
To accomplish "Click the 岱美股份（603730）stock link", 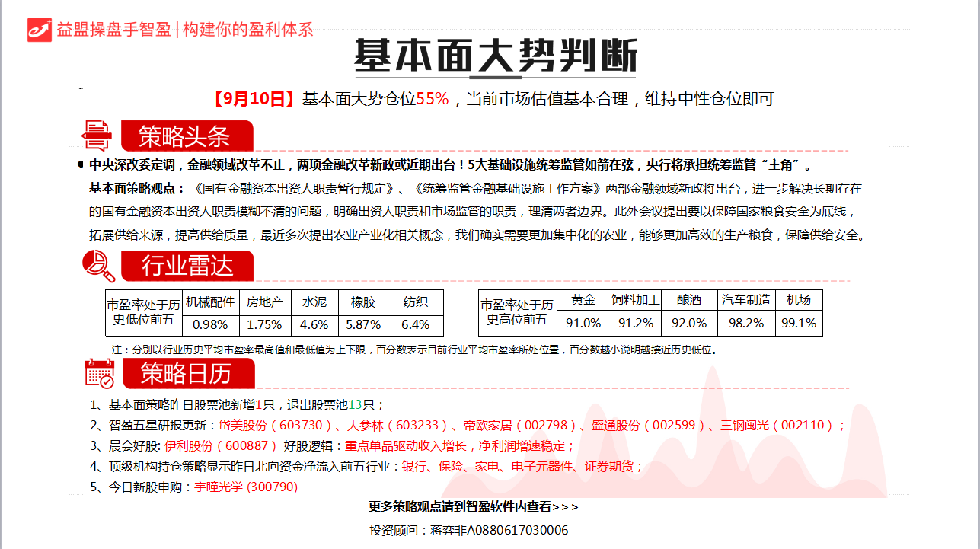I will coord(276,426).
